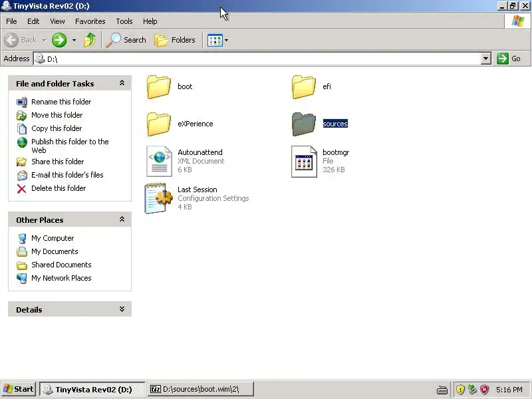Image resolution: width=532 pixels, height=399 pixels.
Task: Click the TinyVista Rev02 (D:) taskbar button
Action: pos(92,390)
